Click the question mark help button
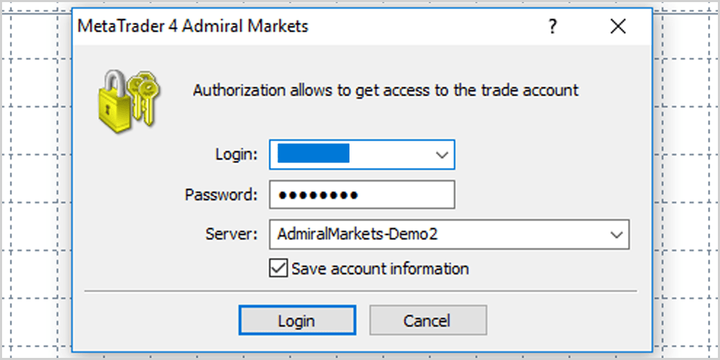The image size is (720, 360). point(553,27)
